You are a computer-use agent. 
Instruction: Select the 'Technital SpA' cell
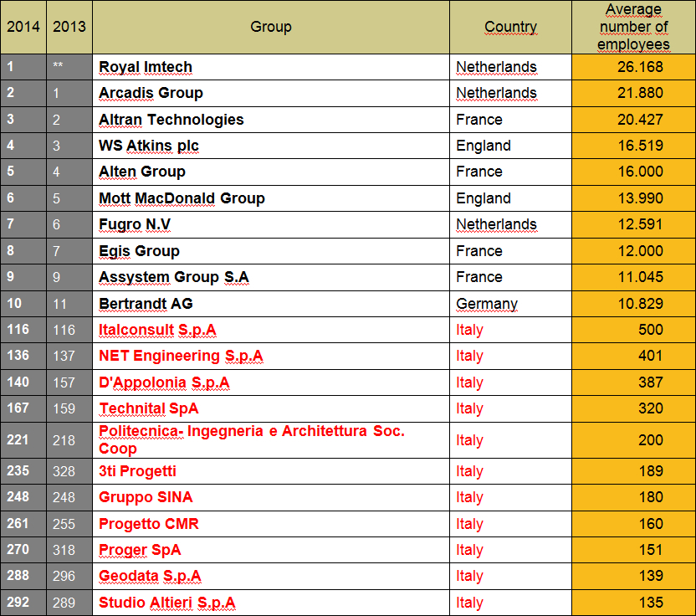pyautogui.click(x=271, y=408)
